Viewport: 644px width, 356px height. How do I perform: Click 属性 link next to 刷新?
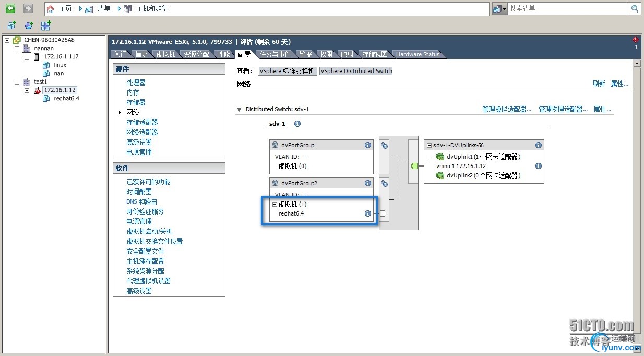[x=619, y=84]
